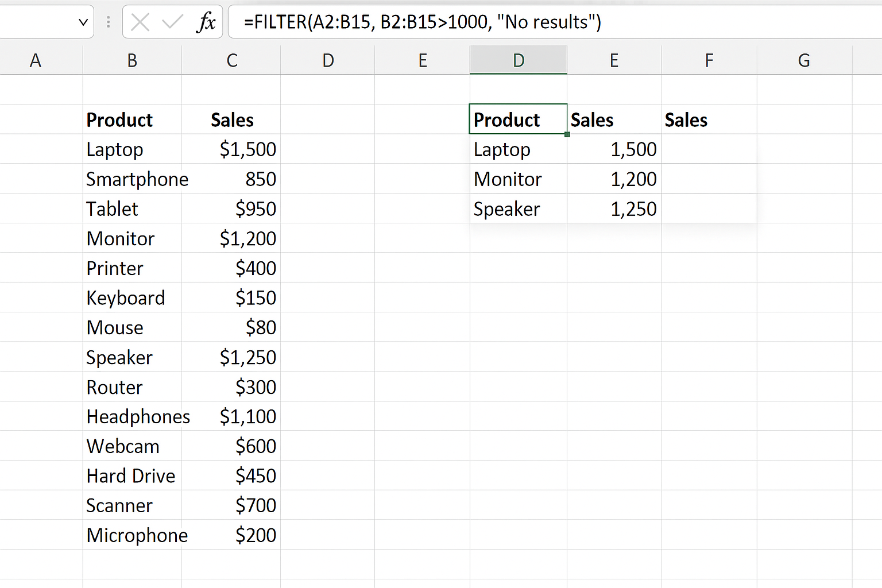Select the Smartphone cell
The image size is (882, 588).
click(132, 179)
